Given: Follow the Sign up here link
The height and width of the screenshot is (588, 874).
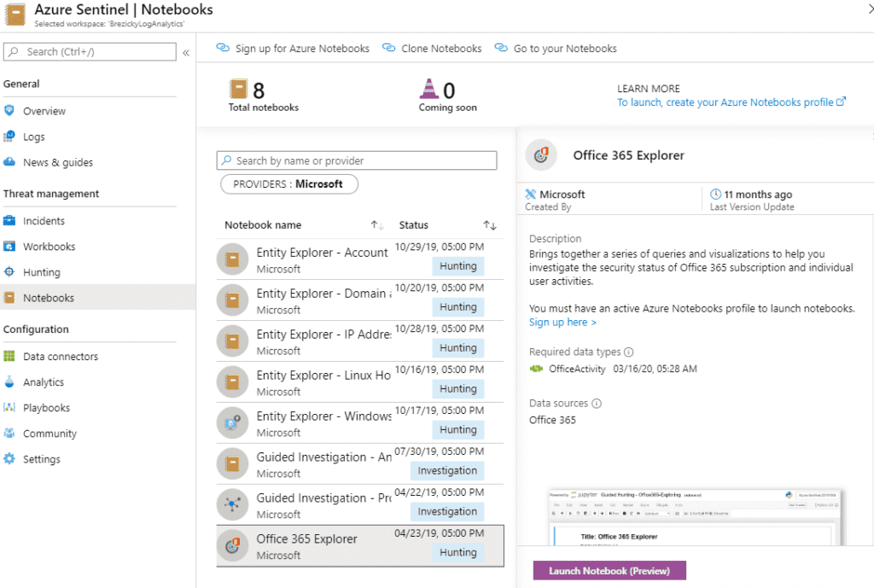Looking at the screenshot, I should click(562, 322).
